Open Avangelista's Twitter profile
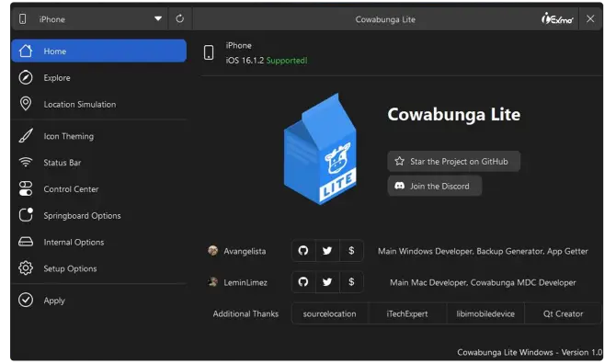 (327, 251)
